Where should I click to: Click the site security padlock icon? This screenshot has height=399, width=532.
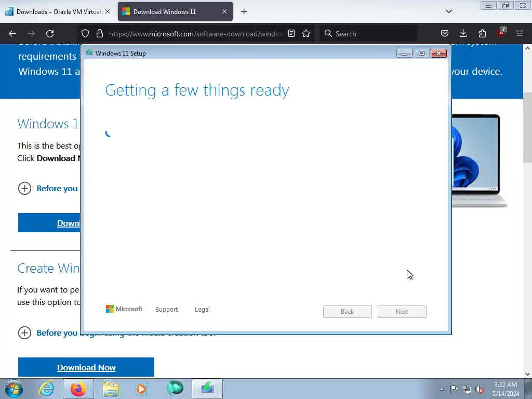pyautogui.click(x=99, y=33)
